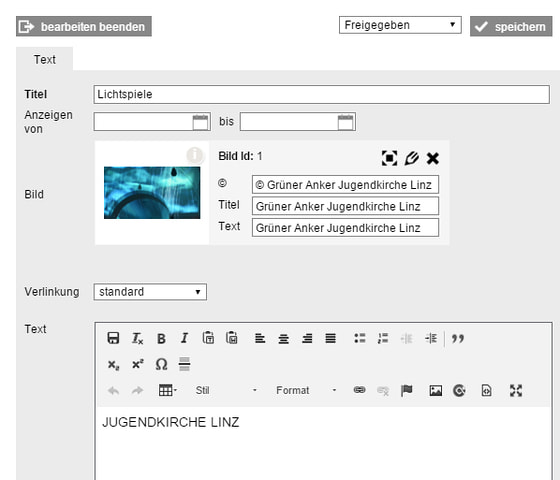This screenshot has height=480, width=560.
Task: Expand the Format dropdown
Action: click(306, 390)
